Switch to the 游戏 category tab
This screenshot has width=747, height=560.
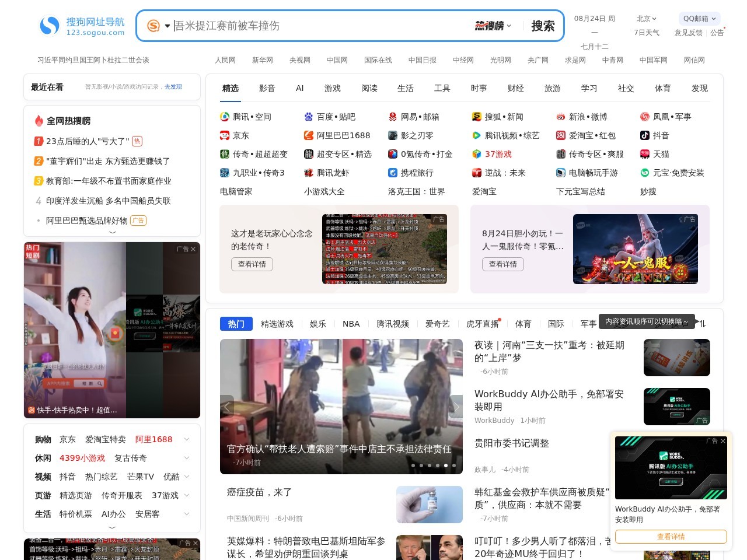(333, 88)
